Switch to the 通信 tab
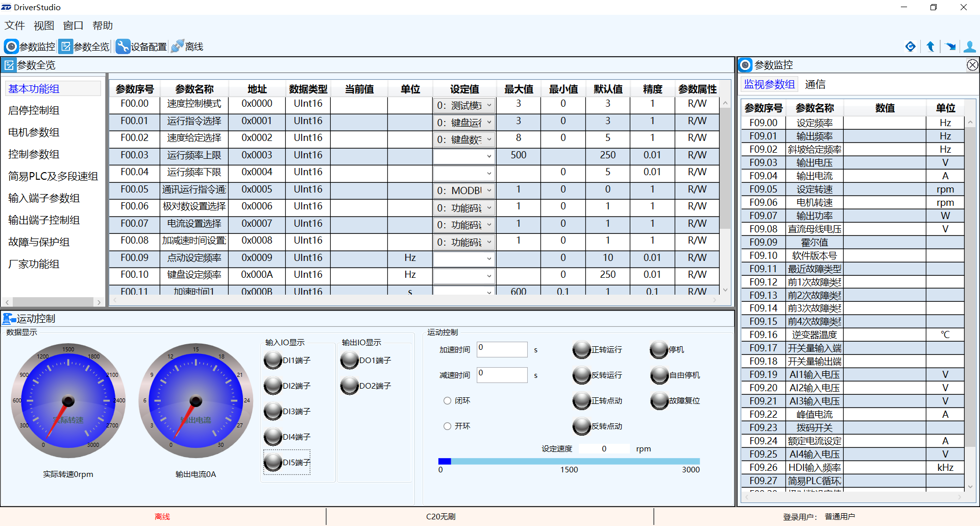This screenshot has height=526, width=980. (815, 84)
